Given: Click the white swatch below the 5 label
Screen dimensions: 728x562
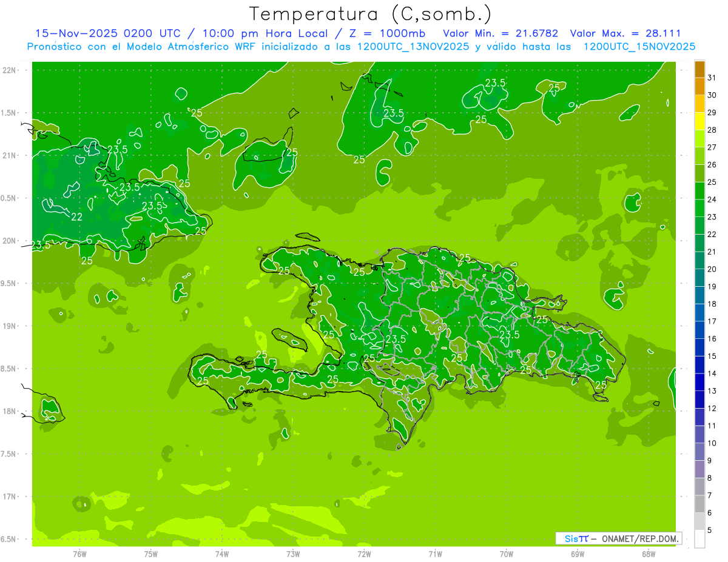Looking at the screenshot, I should [x=699, y=538].
